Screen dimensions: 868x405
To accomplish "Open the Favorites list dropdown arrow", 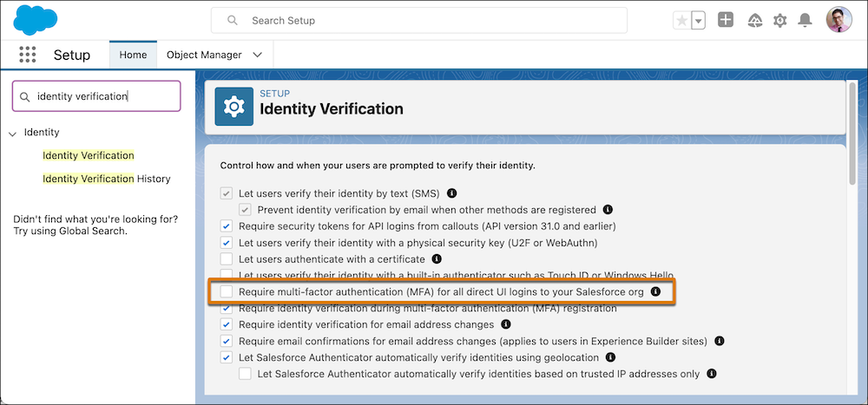I will [699, 21].
